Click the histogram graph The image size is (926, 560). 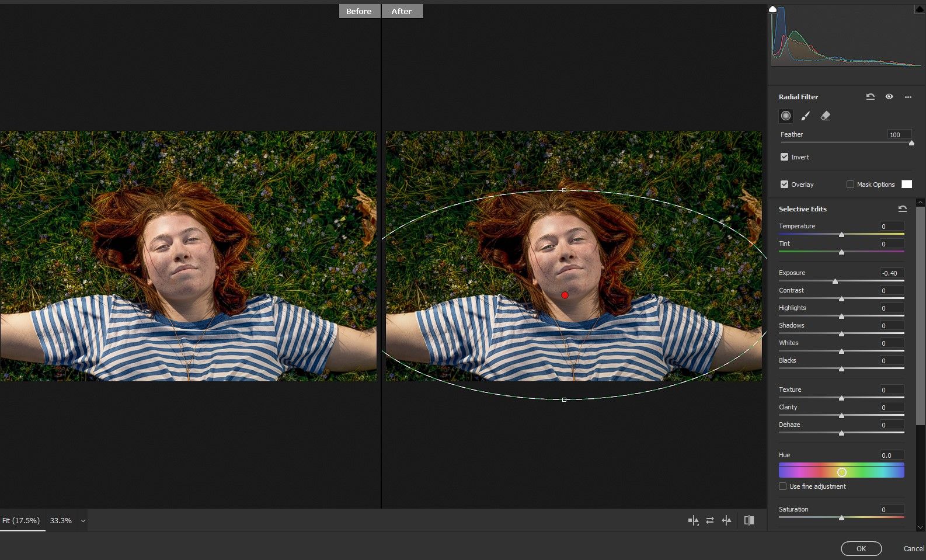tap(846, 36)
